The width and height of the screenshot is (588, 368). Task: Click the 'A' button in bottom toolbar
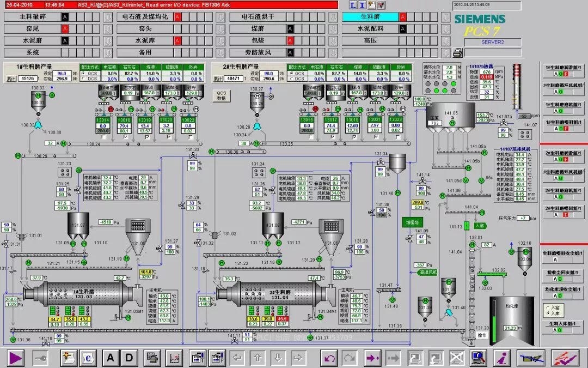tap(111, 358)
